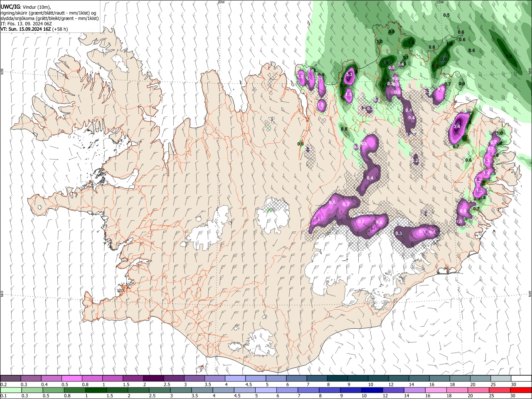Pick the lavender upper legend swatch labeled 4

[x=235, y=379]
